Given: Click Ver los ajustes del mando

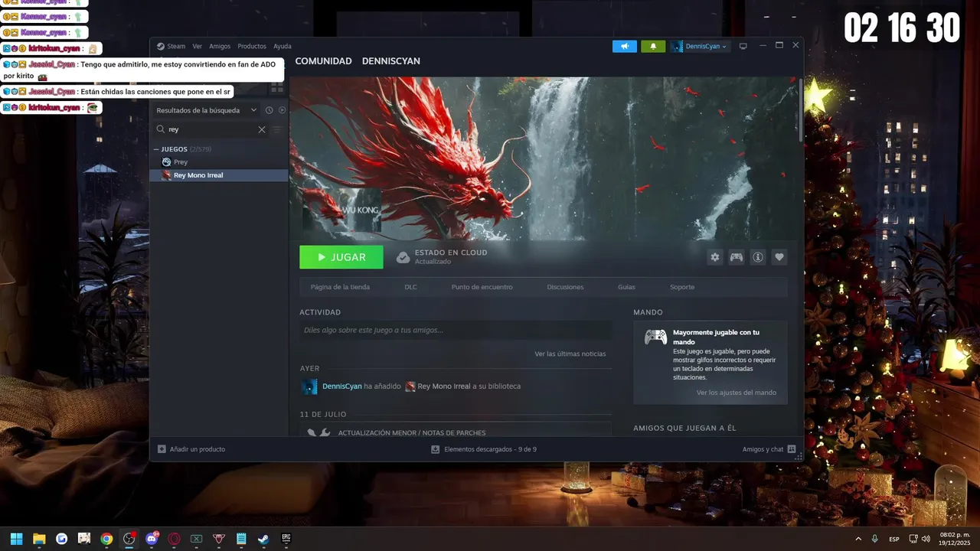Looking at the screenshot, I should (x=737, y=393).
